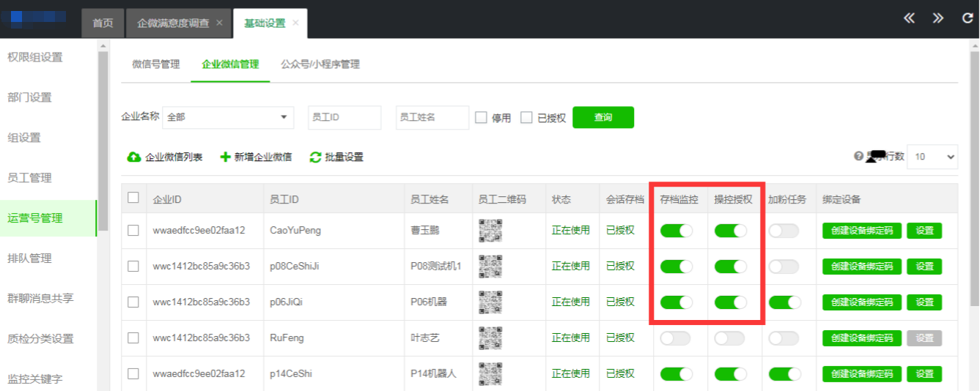Close the 企微满意度调查 tab
Image resolution: width=980 pixels, height=391 pixels.
pos(219,23)
